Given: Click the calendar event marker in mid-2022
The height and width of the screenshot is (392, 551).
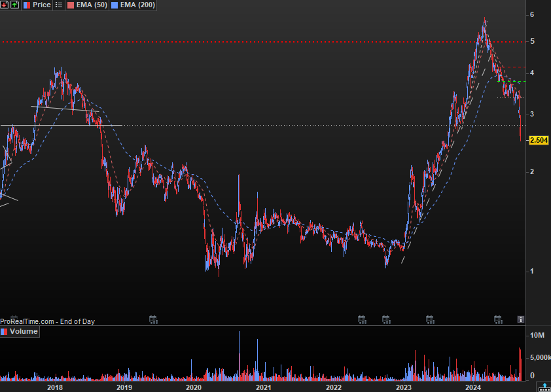Looking at the screenshot, I should coord(362,319).
